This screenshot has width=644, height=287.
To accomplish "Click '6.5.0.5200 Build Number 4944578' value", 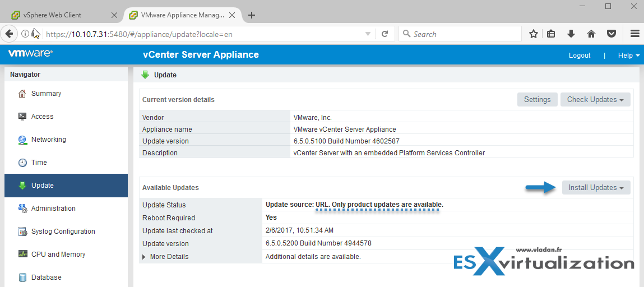I will coord(319,243).
